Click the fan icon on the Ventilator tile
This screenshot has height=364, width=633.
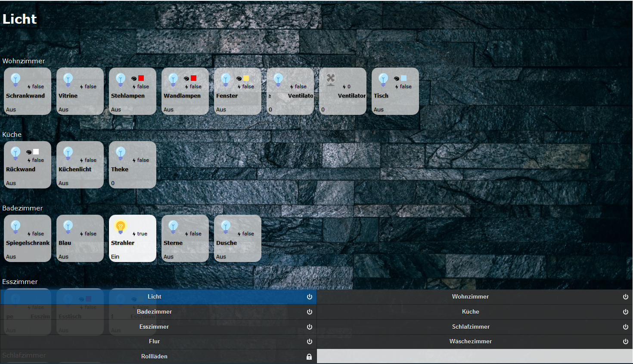pyautogui.click(x=331, y=80)
